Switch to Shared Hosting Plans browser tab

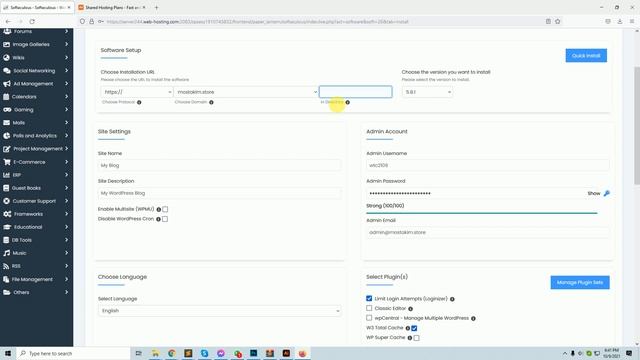point(112,7)
